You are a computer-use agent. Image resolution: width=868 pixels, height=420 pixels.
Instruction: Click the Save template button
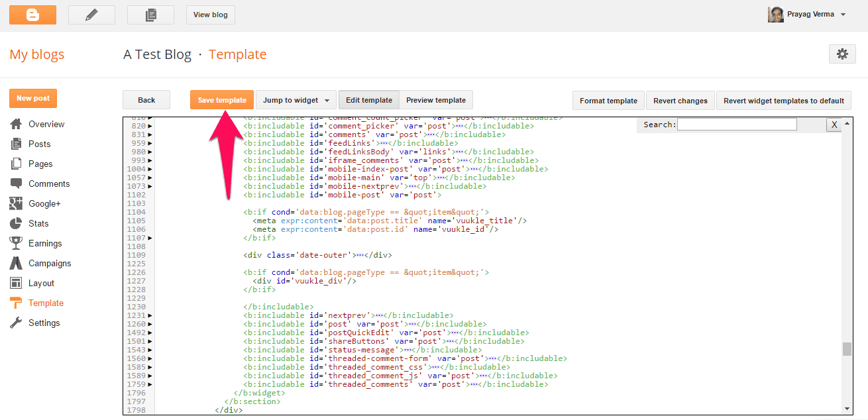coord(222,100)
